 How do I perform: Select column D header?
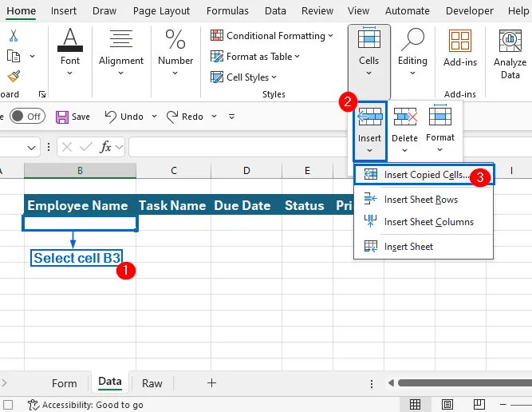click(246, 171)
